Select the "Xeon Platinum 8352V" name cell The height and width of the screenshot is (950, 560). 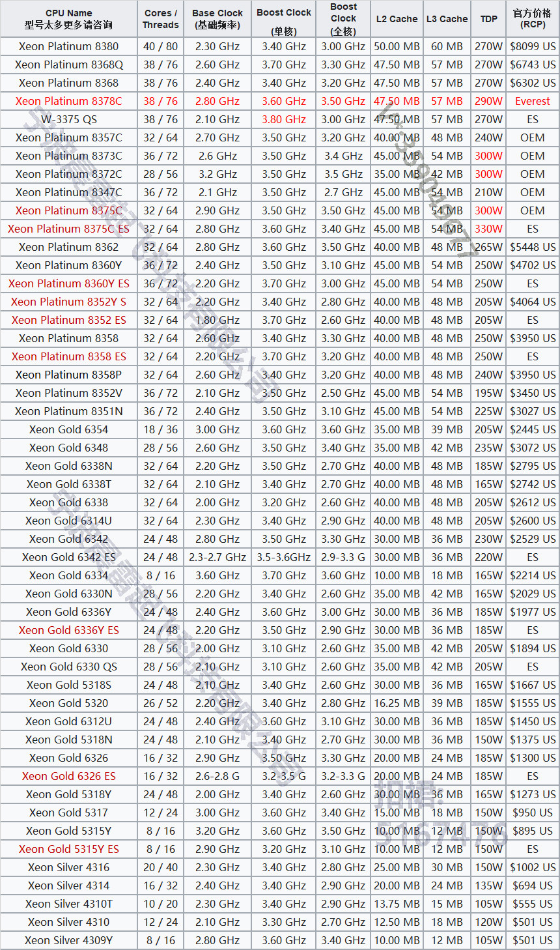pos(68,393)
